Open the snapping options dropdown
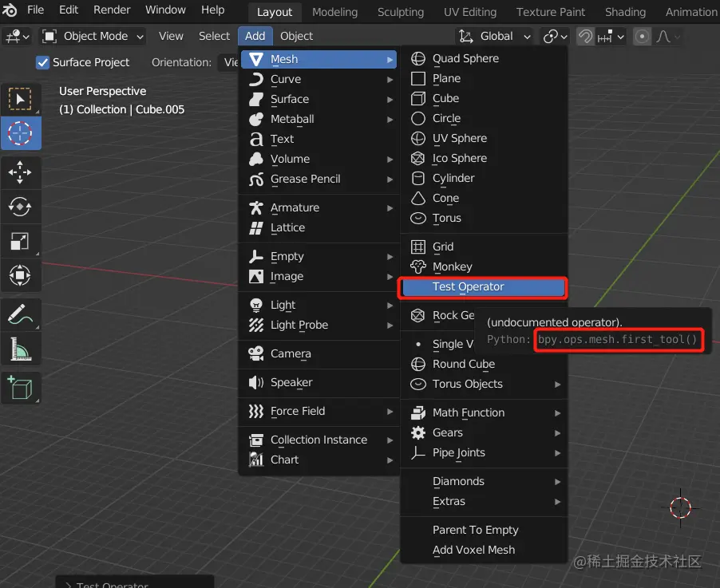Image resolution: width=720 pixels, height=588 pixels. (611, 36)
